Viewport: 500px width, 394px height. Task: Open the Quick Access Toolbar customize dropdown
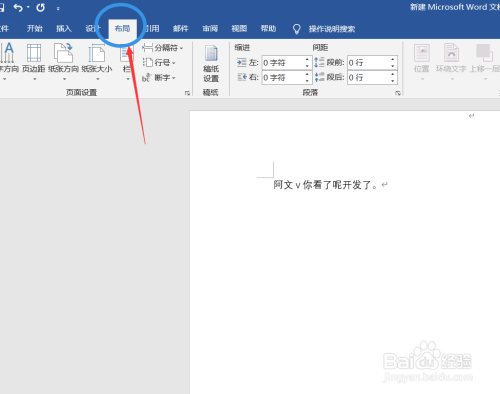[x=58, y=9]
